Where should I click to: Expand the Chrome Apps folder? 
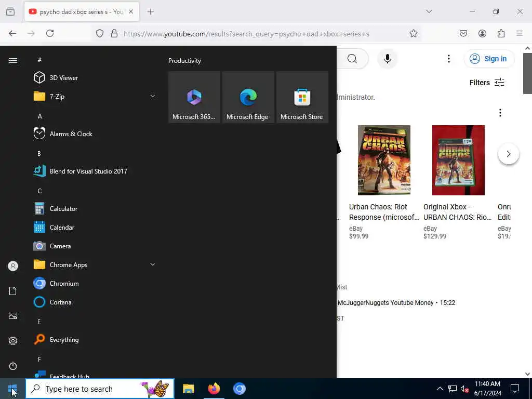tap(95, 264)
